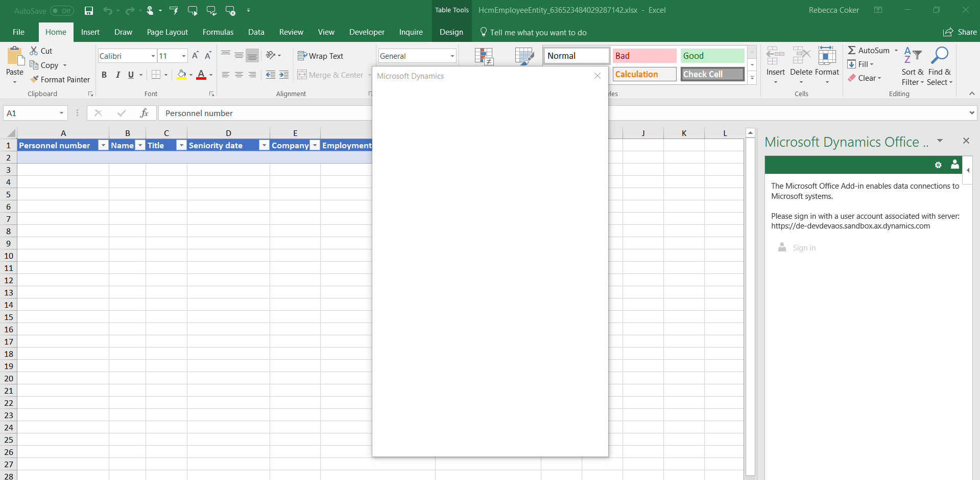Open Seniority date column filter dropdown
Screen dimensions: 980x480
tap(264, 146)
